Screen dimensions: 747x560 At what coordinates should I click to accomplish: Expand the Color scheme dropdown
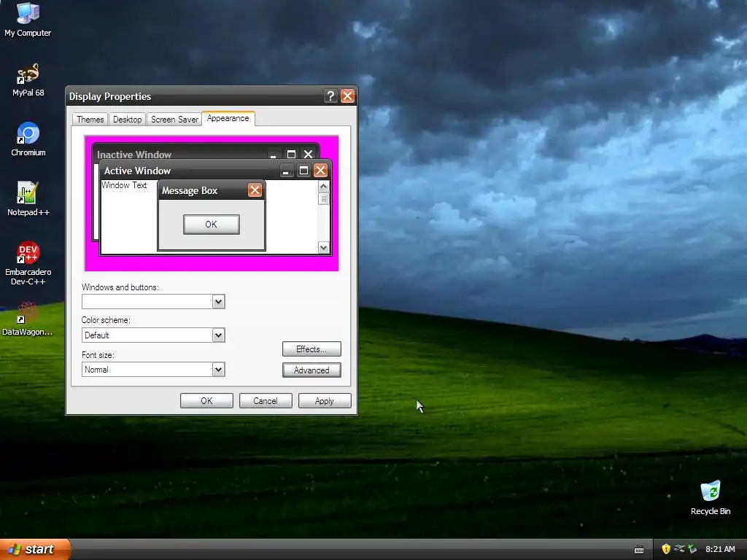pyautogui.click(x=218, y=335)
